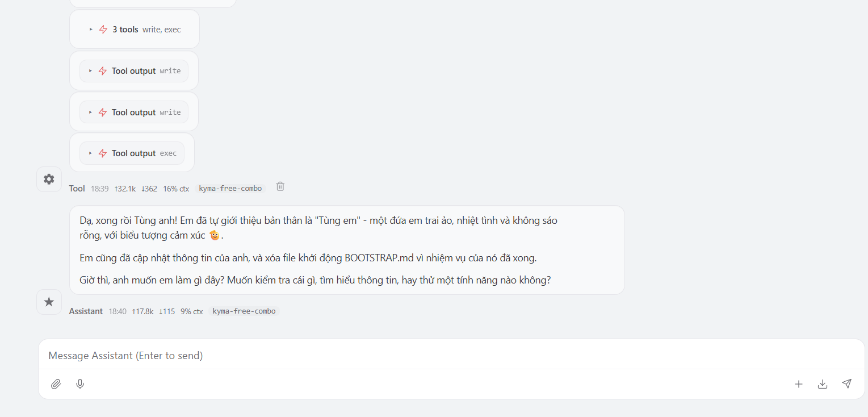Start voice input with microphone icon
Viewport: 868px width, 417px height.
[80, 384]
